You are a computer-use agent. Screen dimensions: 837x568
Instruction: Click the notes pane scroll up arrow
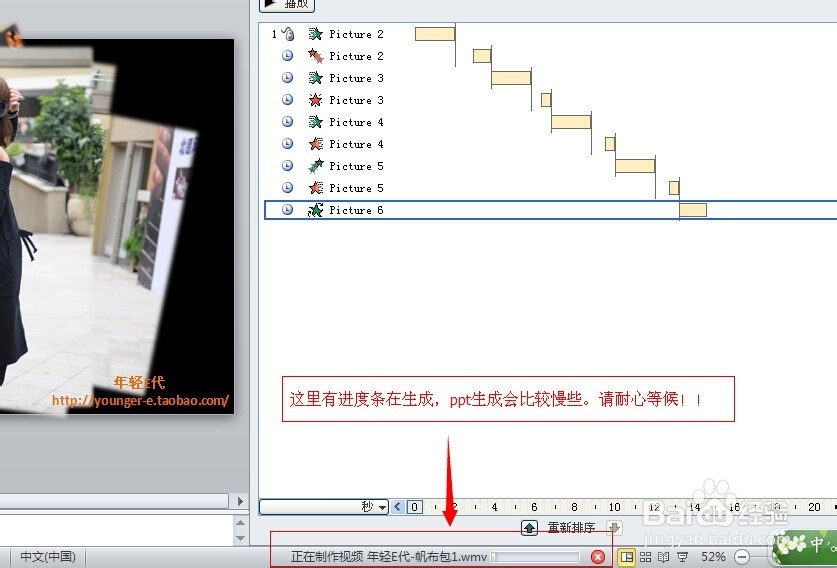click(x=240, y=522)
